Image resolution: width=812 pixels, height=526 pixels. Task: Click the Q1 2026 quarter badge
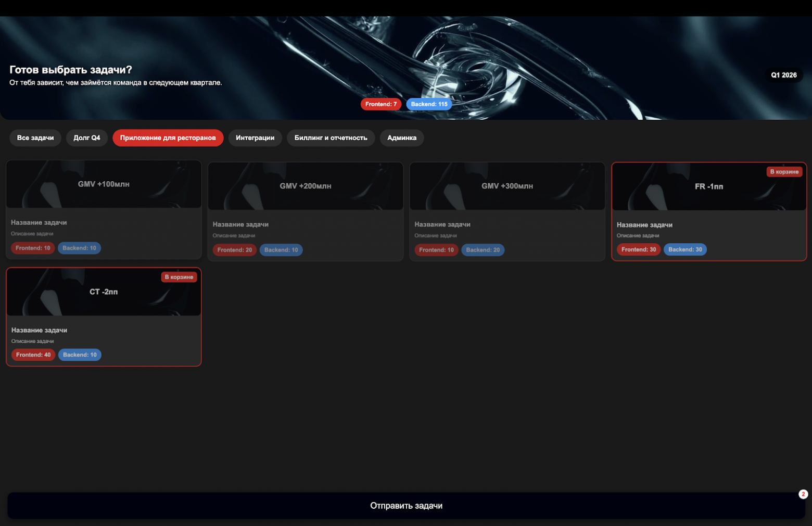[x=783, y=75]
